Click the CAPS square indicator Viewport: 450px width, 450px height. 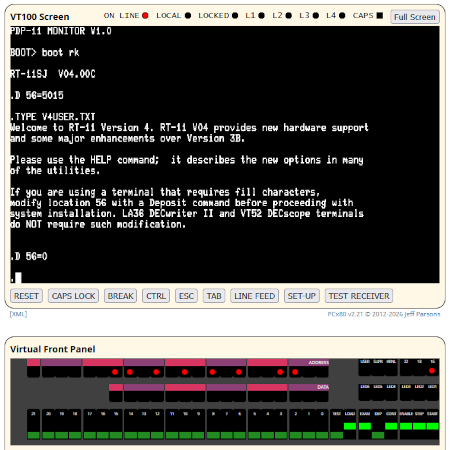380,15
